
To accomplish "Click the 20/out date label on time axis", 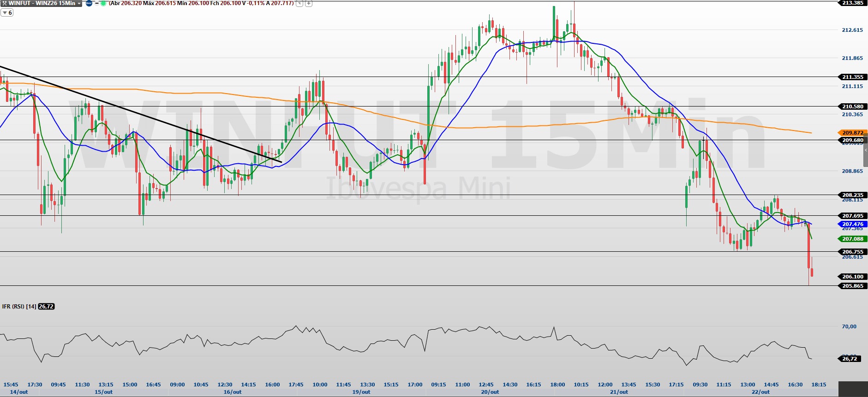I will pos(490,392).
